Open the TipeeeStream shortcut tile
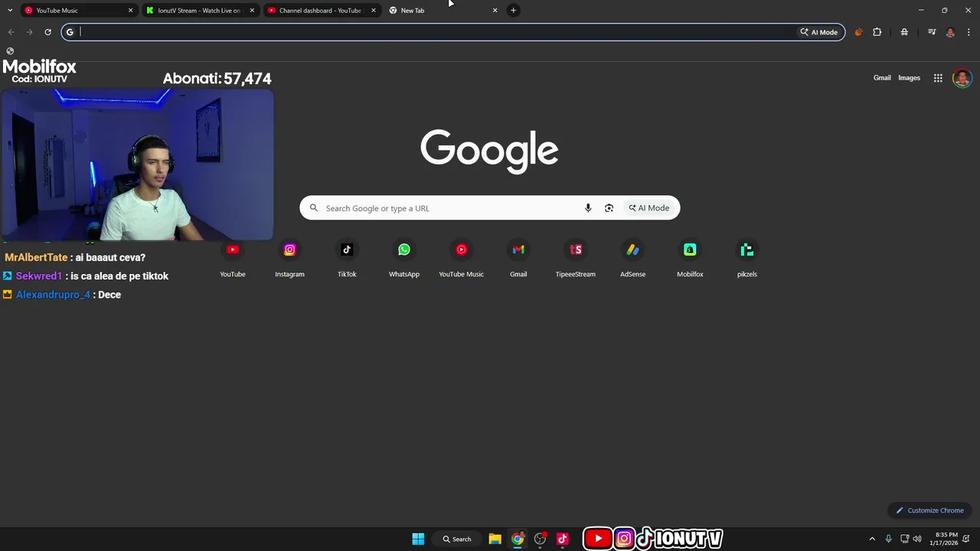980x551 pixels. tap(576, 259)
